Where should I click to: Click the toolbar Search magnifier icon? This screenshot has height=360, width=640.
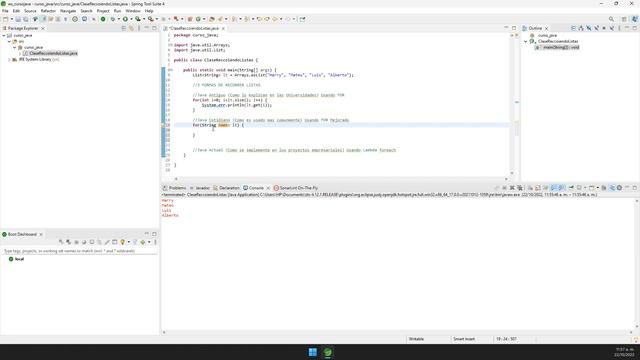click(x=611, y=19)
